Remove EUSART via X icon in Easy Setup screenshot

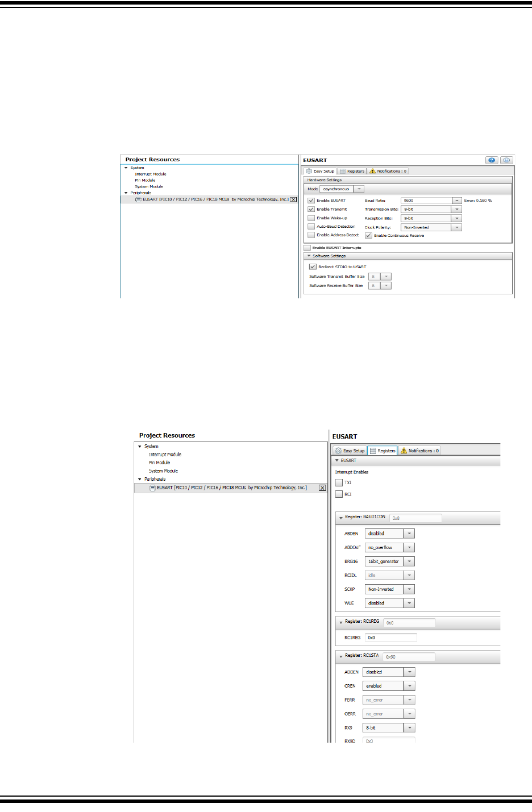tap(293, 199)
